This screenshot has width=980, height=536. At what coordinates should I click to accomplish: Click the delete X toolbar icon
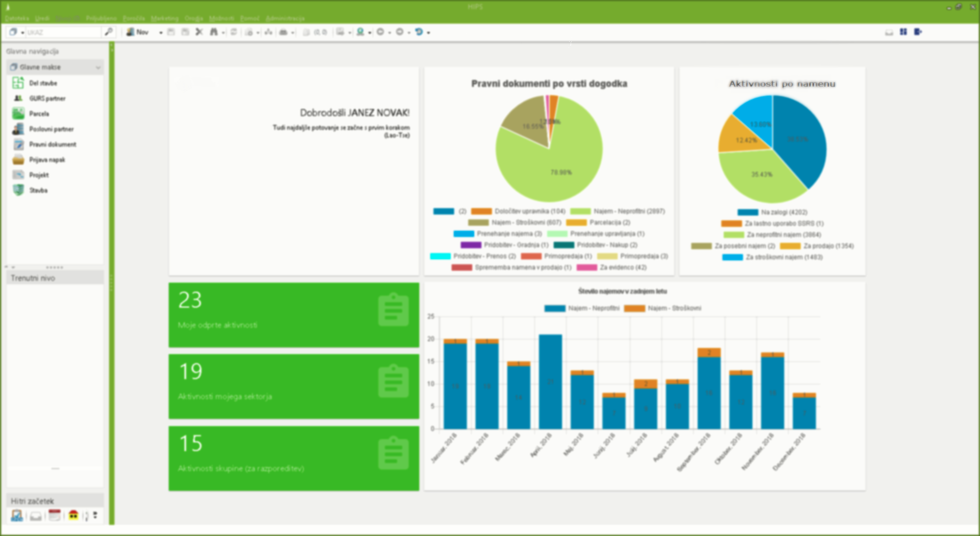click(x=199, y=32)
